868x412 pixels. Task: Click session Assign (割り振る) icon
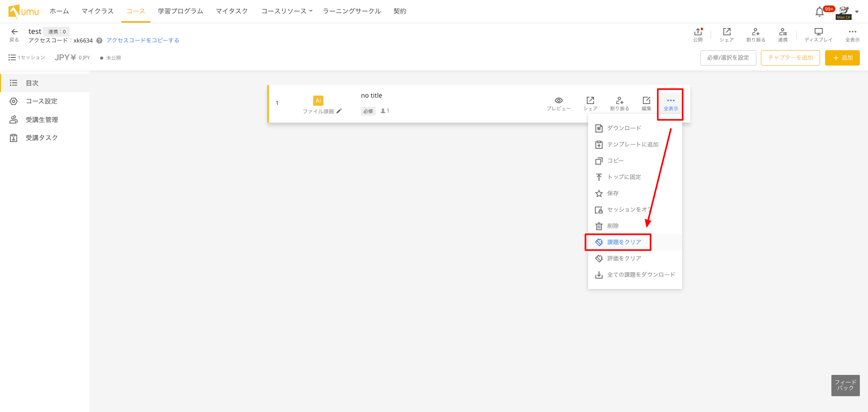pos(619,101)
